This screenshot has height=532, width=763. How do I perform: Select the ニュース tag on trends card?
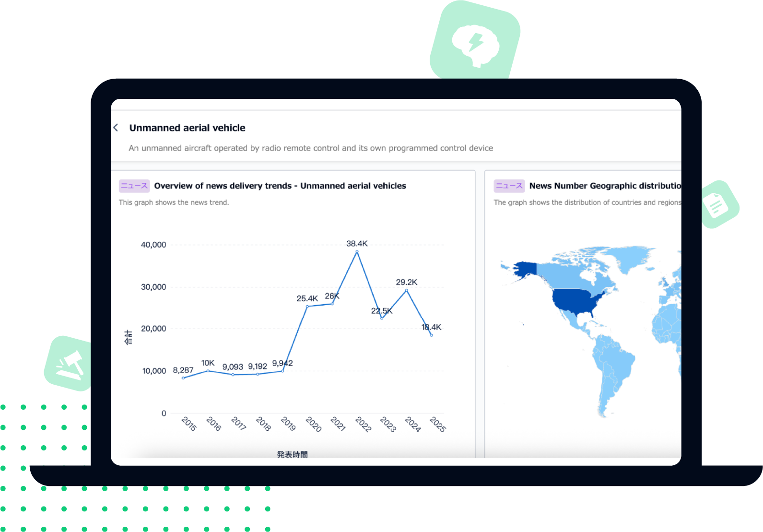[134, 186]
